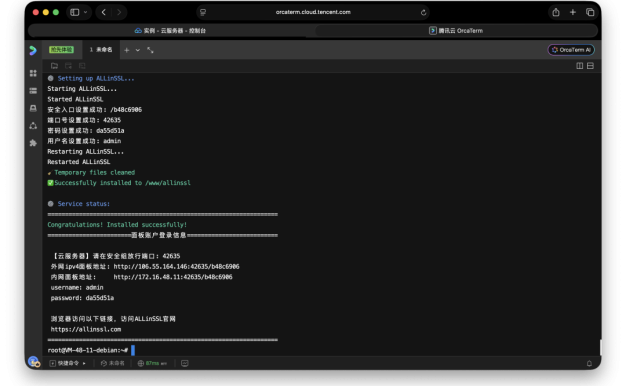The height and width of the screenshot is (386, 626).
Task: Click the second toolbar icon beside the folder
Action: (68, 66)
